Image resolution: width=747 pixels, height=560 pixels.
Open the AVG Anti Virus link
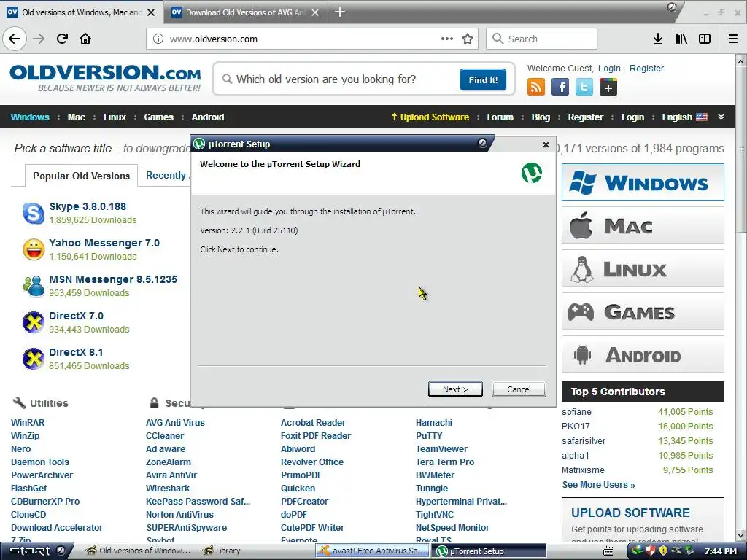[175, 422]
